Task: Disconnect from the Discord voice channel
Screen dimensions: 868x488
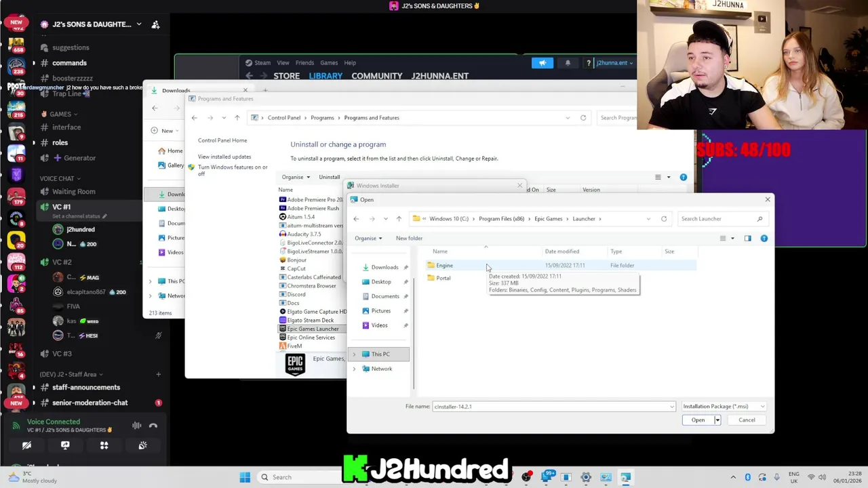Action: (153, 426)
